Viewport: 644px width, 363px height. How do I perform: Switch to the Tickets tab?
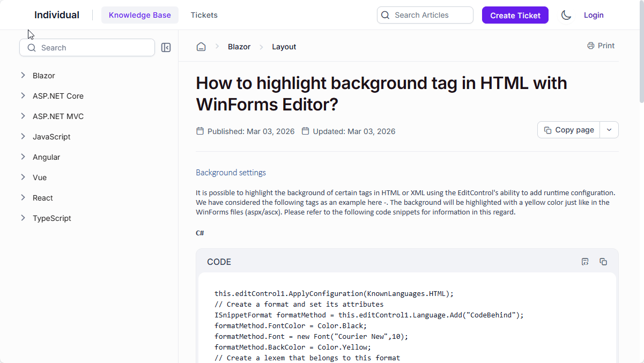(204, 15)
